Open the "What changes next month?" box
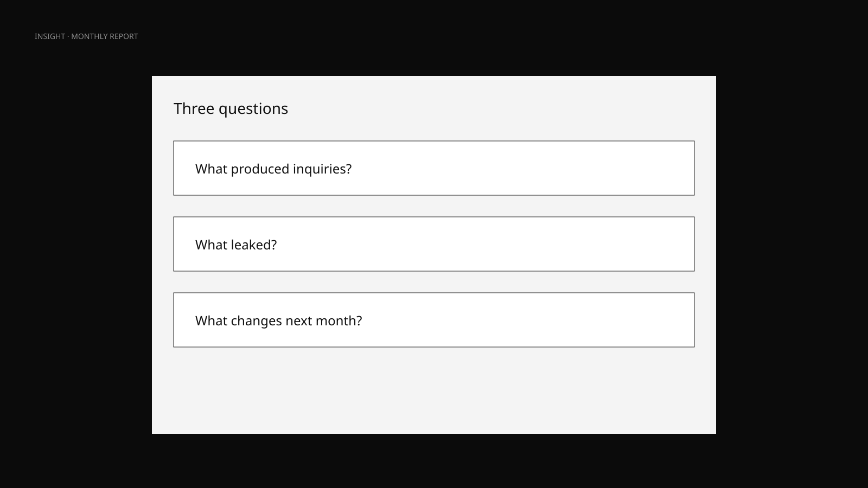This screenshot has height=488, width=868. [434, 320]
